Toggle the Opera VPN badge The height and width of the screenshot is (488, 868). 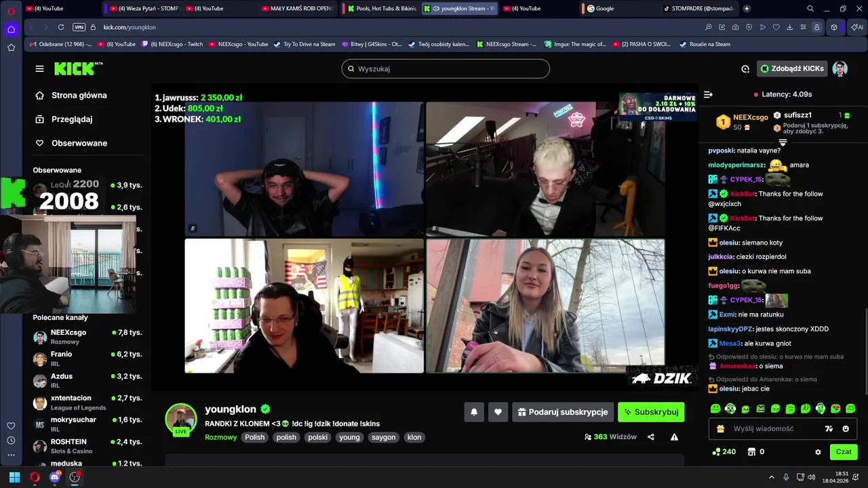click(x=79, y=27)
